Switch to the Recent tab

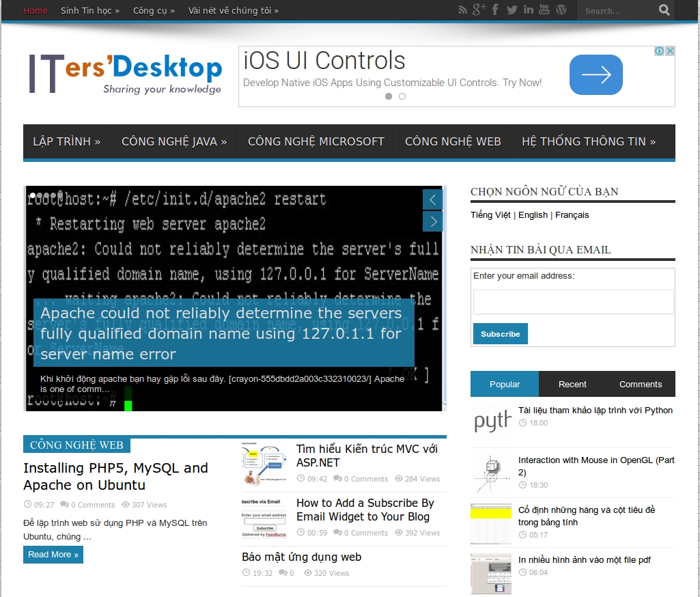point(572,384)
